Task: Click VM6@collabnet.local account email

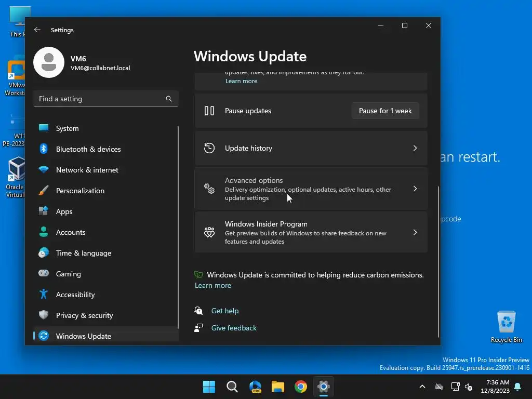Action: tap(100, 68)
